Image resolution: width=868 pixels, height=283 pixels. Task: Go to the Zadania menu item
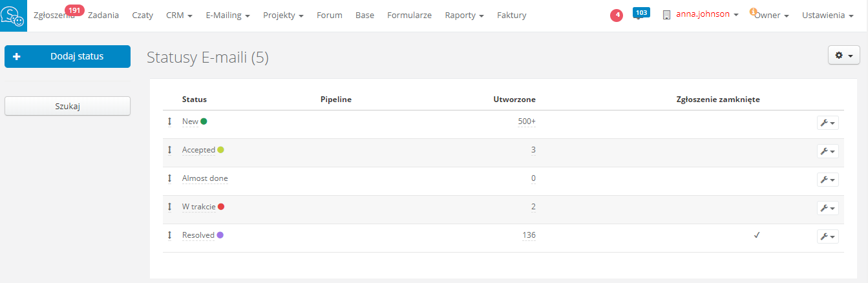(x=103, y=15)
